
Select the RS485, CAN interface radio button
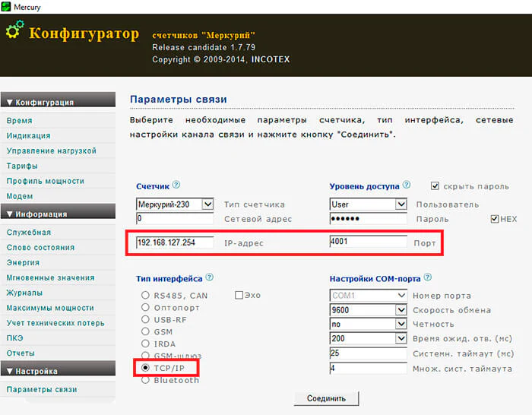point(145,295)
